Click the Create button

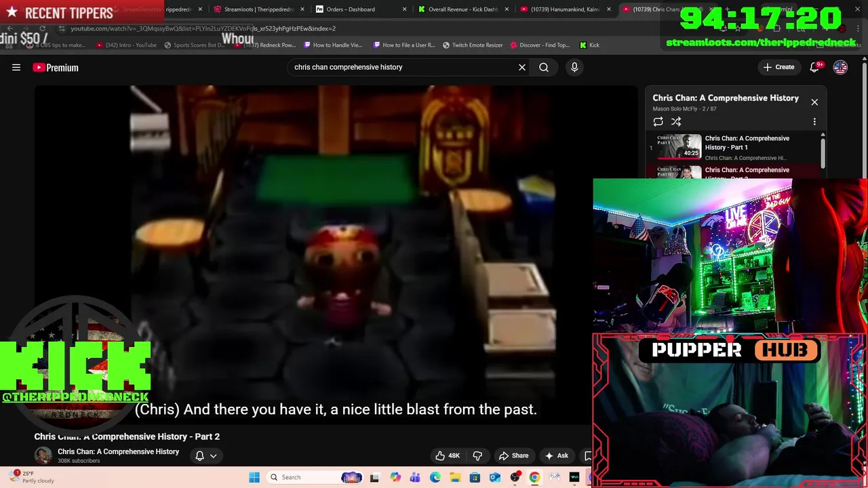point(778,67)
